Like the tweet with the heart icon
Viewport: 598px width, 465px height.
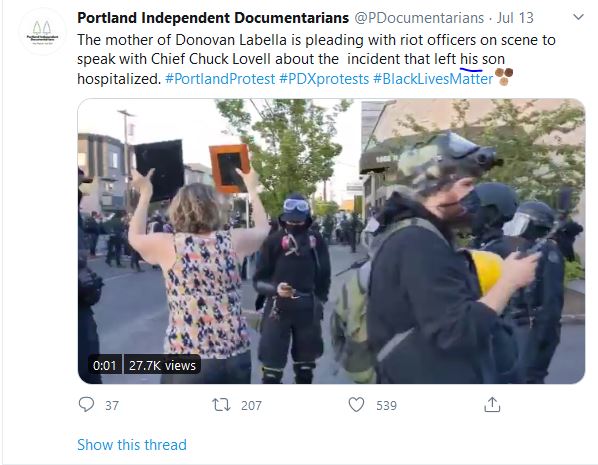pos(356,405)
